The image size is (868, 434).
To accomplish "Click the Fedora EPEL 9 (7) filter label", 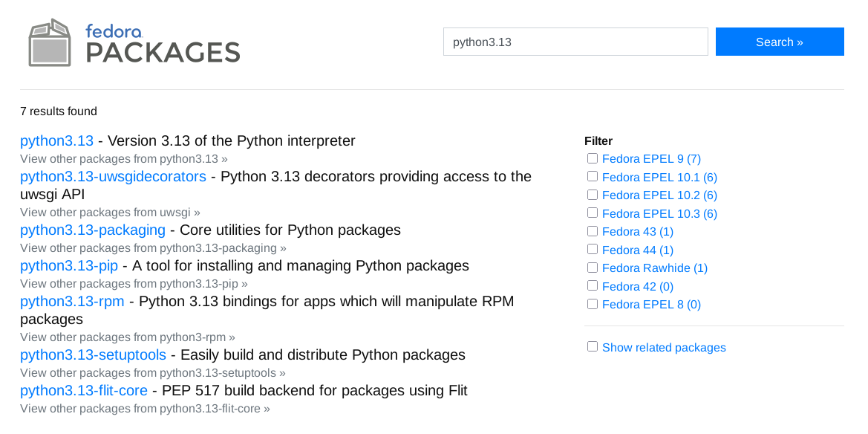I will click(x=651, y=159).
